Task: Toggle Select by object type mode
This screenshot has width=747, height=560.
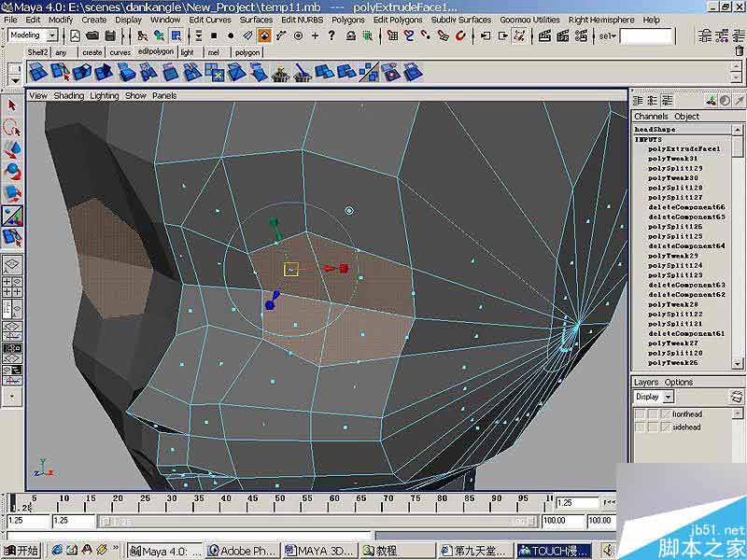Action: pos(159,35)
